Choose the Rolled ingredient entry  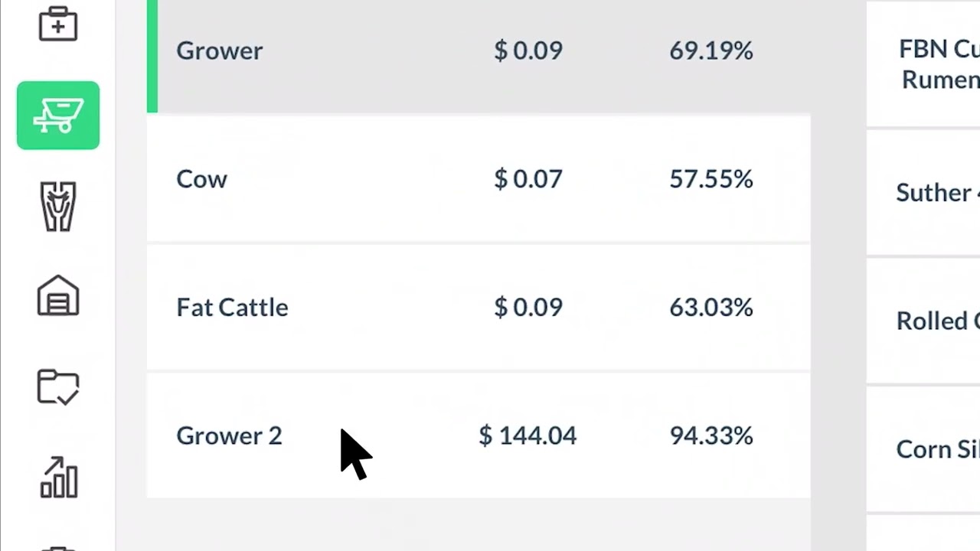937,321
